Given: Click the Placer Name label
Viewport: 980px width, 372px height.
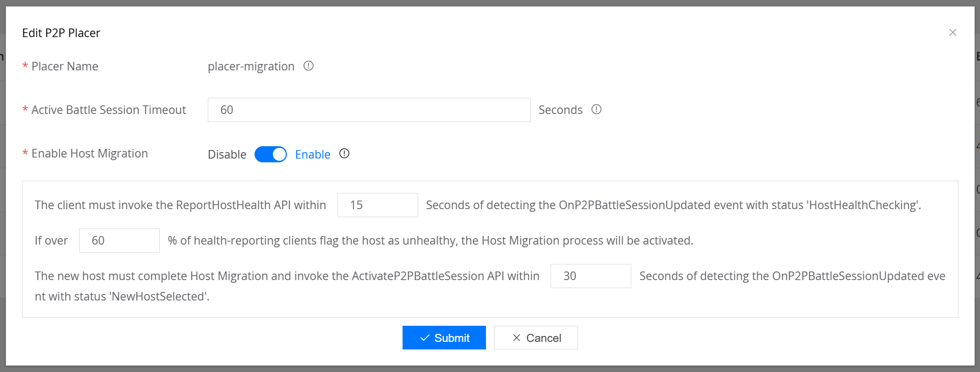Looking at the screenshot, I should (x=65, y=67).
